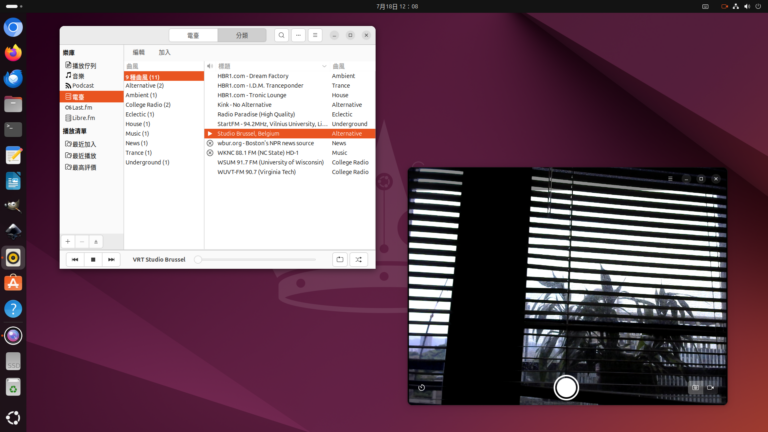Open the three-dots more options button in Rhythmbox
Viewport: 768px width, 432px height.
(x=298, y=35)
